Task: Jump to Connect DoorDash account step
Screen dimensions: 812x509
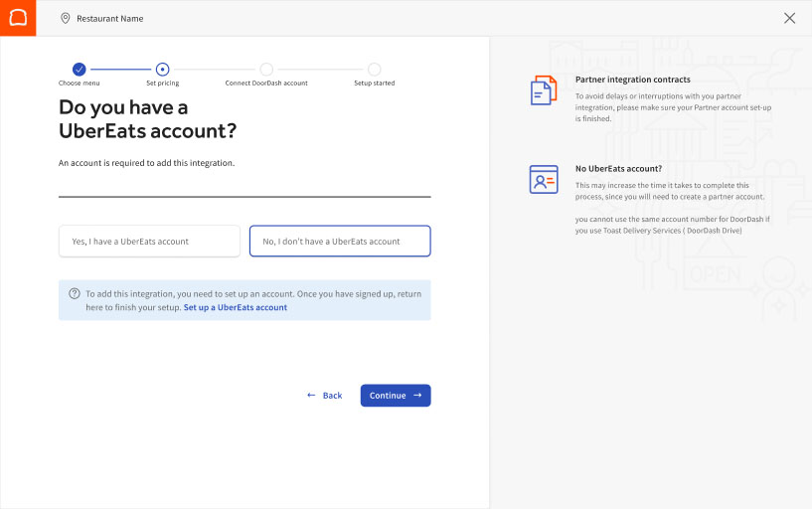Action: click(x=266, y=69)
